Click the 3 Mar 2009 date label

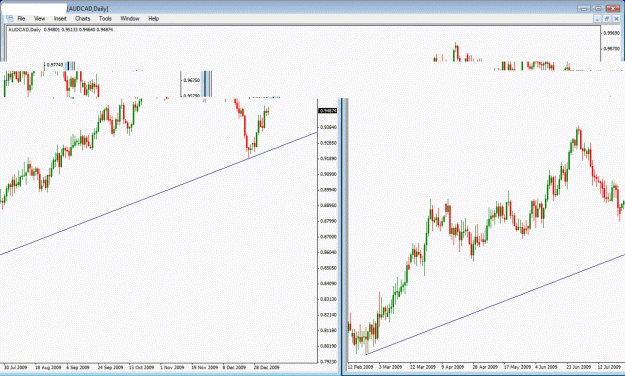click(x=390, y=367)
